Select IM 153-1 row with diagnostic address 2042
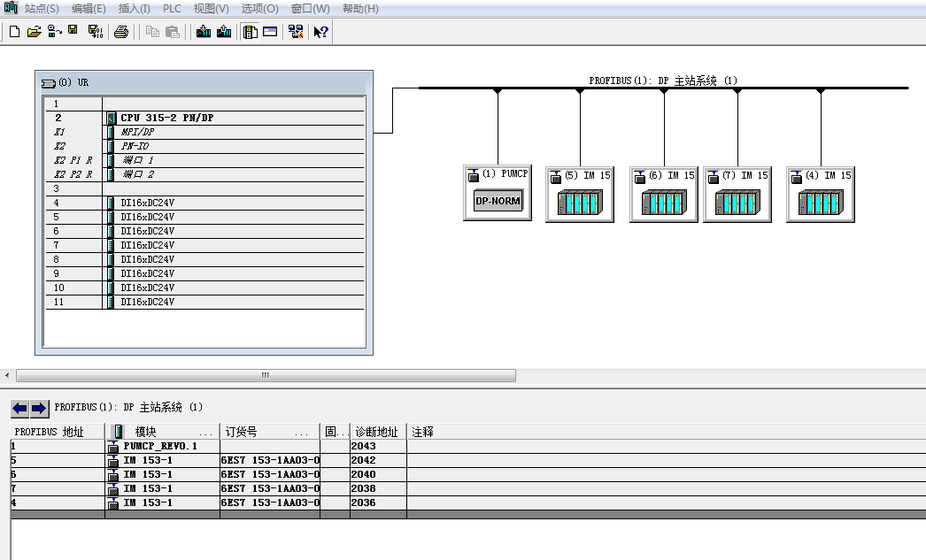The height and width of the screenshot is (560, 926). pyautogui.click(x=468, y=460)
